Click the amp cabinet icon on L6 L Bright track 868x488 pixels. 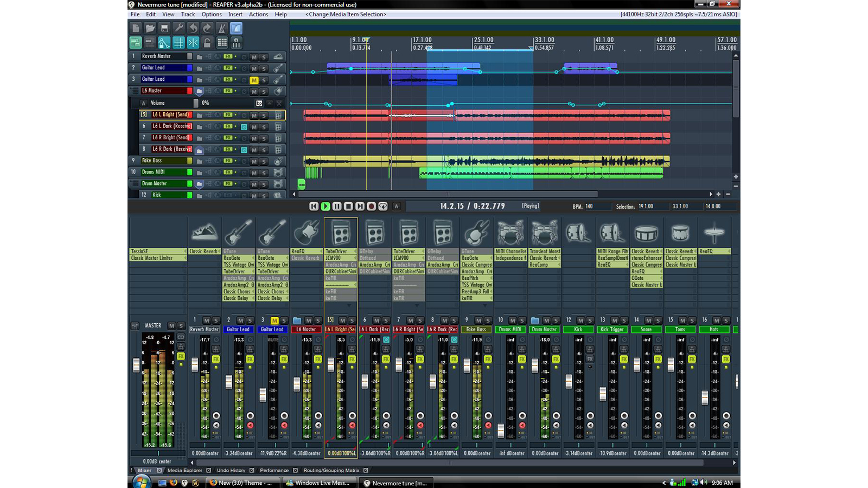coord(278,115)
